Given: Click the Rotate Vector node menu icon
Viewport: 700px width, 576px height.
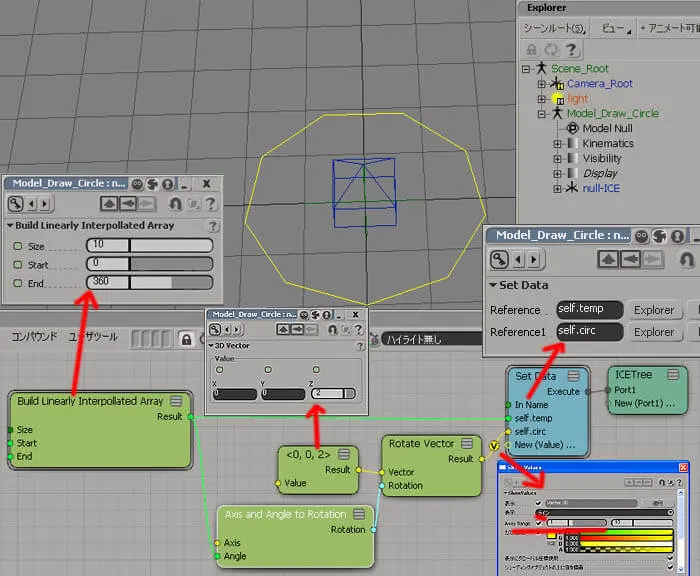Looking at the screenshot, I should 467,443.
